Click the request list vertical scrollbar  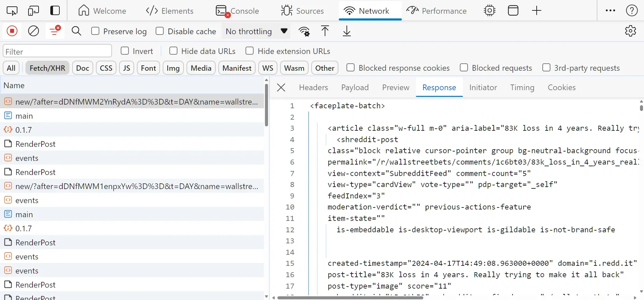click(x=266, y=105)
